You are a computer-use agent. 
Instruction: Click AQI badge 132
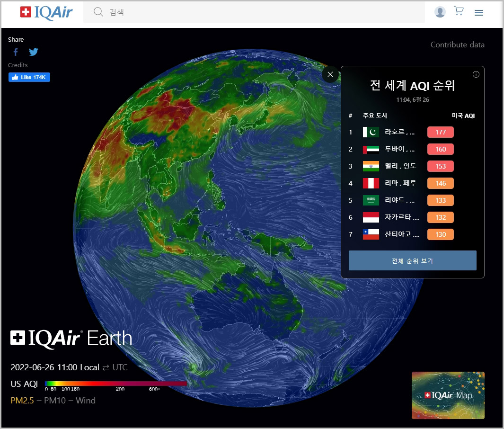(441, 217)
